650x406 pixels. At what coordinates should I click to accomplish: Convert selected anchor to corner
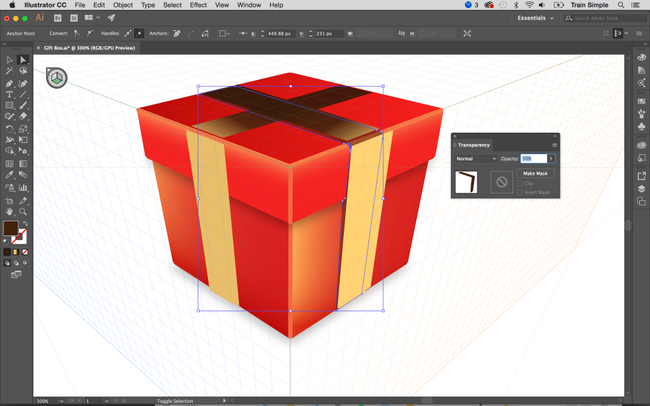(x=77, y=33)
